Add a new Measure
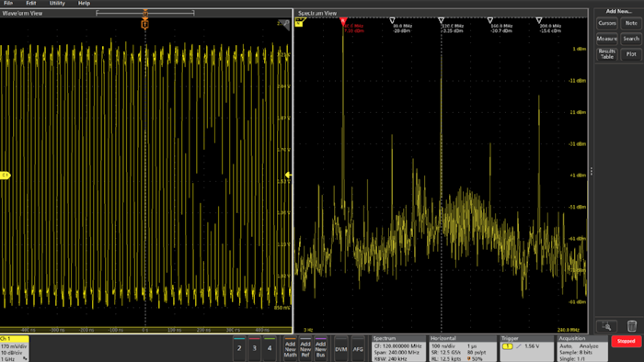The height and width of the screenshot is (362, 644). [606, 39]
